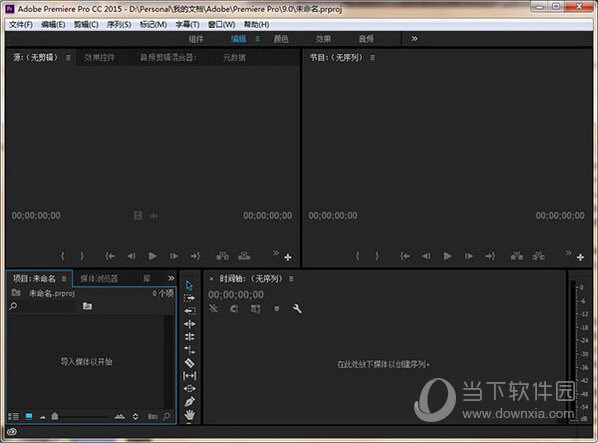Select the Razor tool
The image size is (598, 443).
tap(190, 363)
